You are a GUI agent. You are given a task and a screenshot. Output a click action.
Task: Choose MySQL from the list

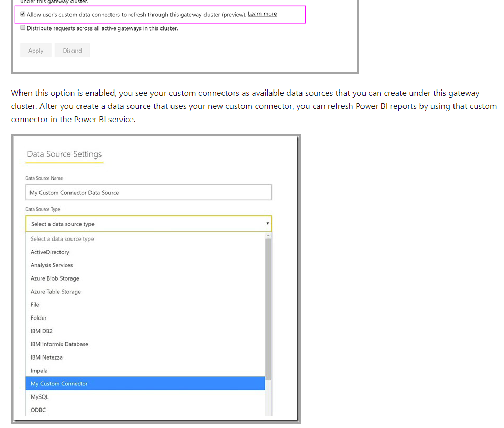click(x=145, y=397)
